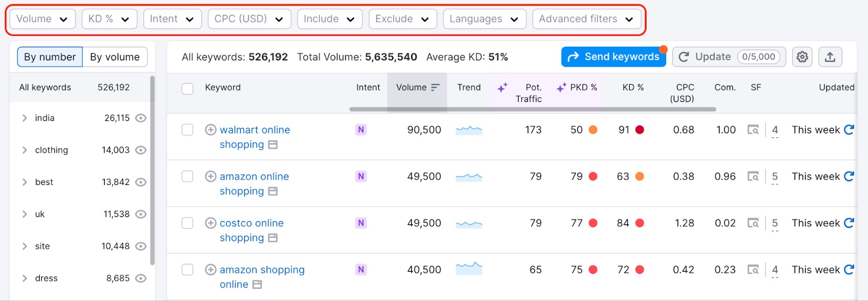Toggle eye visibility for india group
868x301 pixels.
point(141,118)
